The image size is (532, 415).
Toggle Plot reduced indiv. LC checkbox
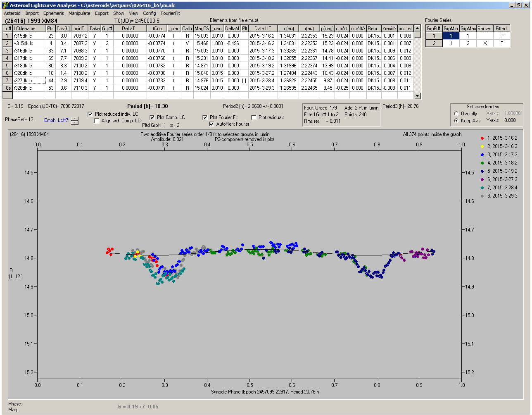coord(90,114)
